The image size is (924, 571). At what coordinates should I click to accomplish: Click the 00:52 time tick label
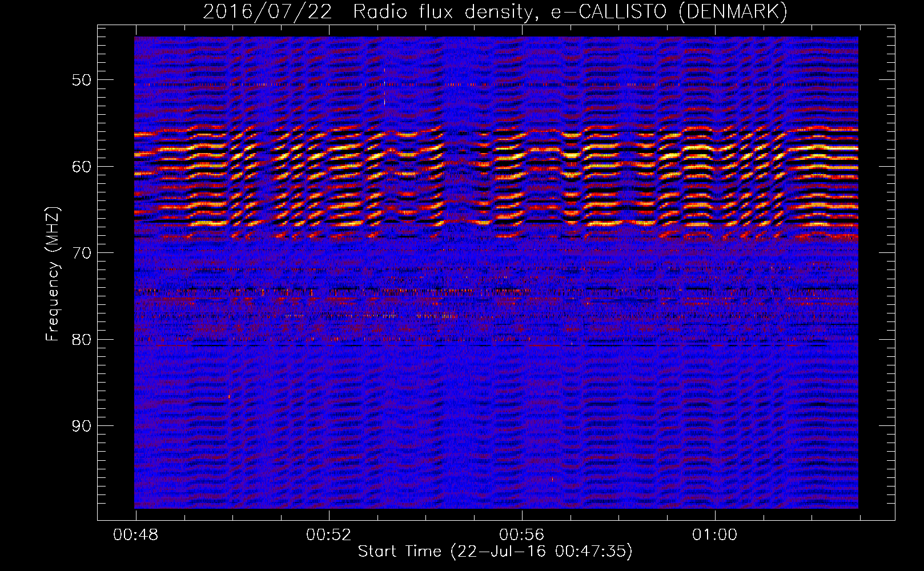point(329,535)
